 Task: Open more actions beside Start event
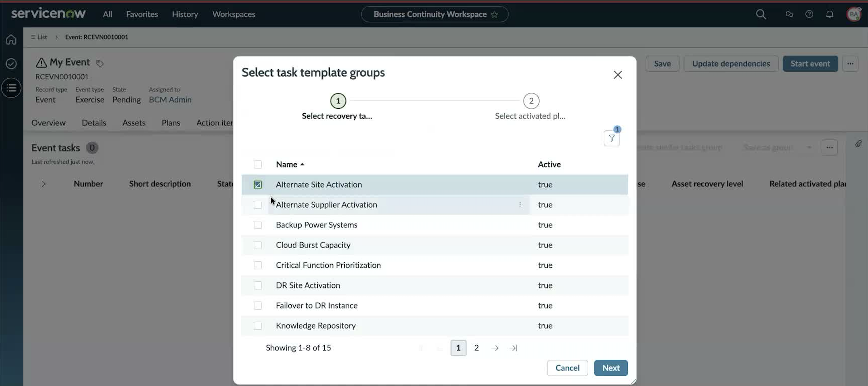coord(850,64)
